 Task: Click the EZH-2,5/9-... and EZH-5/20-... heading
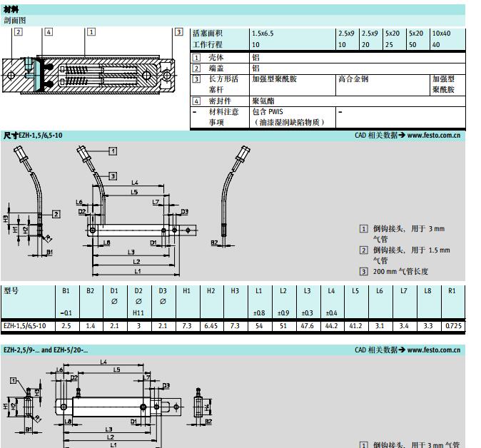pyautogui.click(x=46, y=350)
